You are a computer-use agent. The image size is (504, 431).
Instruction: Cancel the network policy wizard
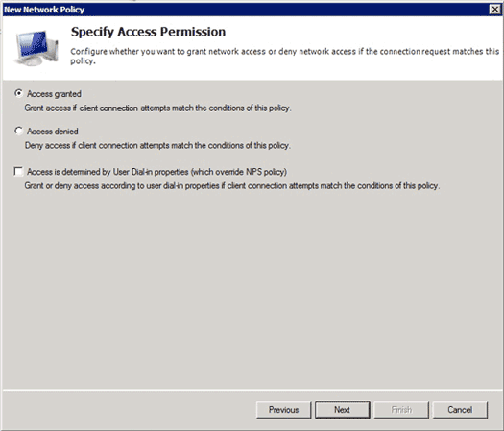[460, 410]
